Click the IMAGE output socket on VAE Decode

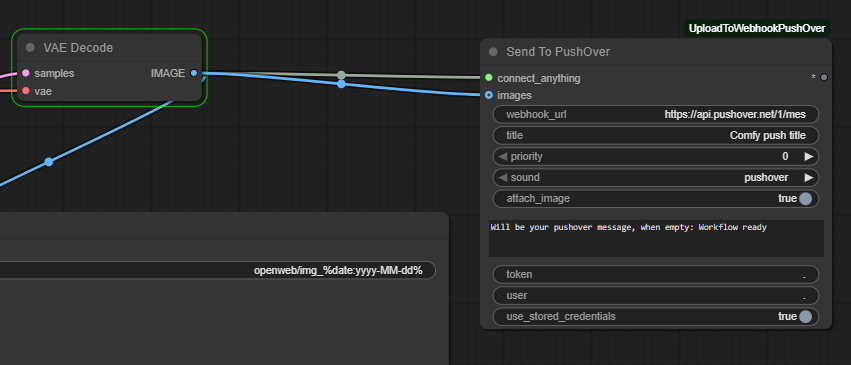point(194,73)
